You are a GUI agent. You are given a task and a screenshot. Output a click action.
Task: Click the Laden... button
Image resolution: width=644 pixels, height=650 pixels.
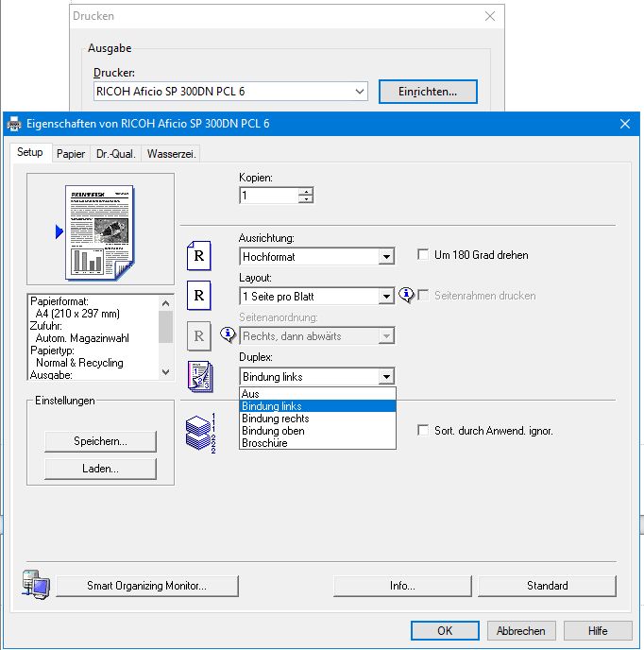(x=100, y=469)
